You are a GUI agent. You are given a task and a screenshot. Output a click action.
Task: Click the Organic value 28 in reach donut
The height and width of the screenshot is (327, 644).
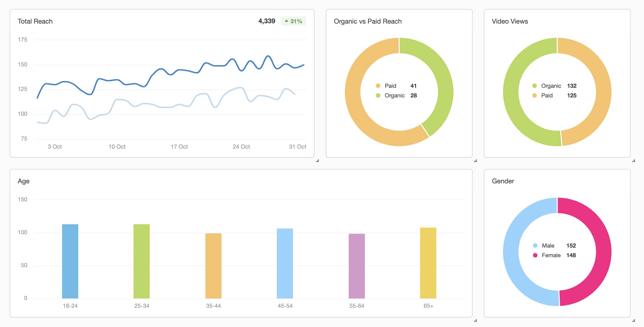pyautogui.click(x=414, y=96)
